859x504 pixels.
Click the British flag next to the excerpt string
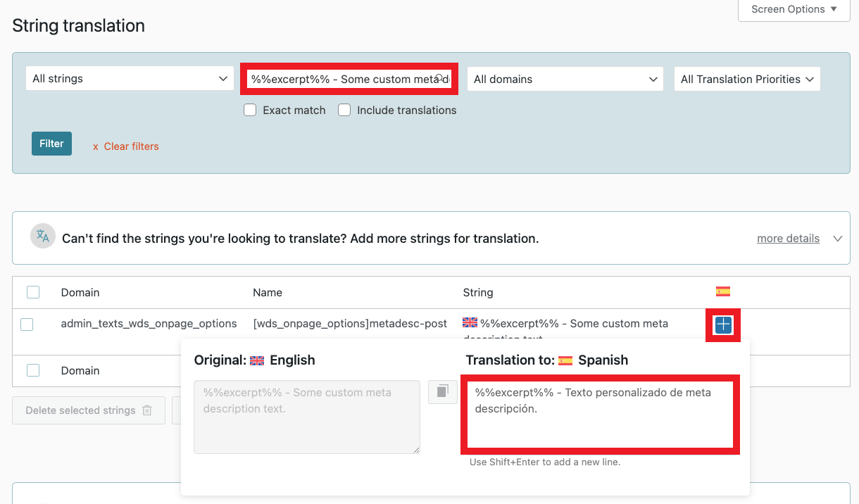pyautogui.click(x=470, y=322)
